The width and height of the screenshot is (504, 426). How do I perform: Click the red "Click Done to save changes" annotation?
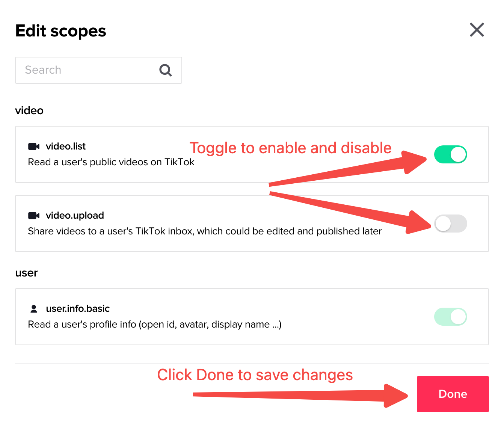click(x=255, y=375)
